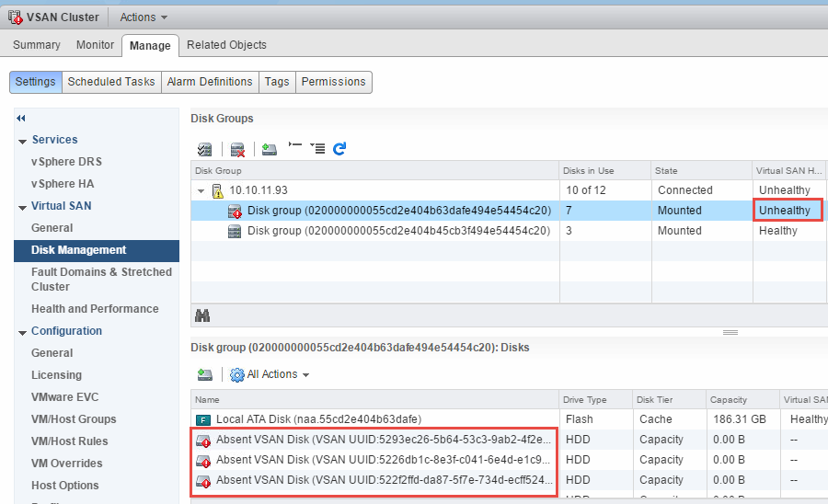The width and height of the screenshot is (828, 504).
Task: Open VM/Host Groups settings
Action: click(74, 419)
